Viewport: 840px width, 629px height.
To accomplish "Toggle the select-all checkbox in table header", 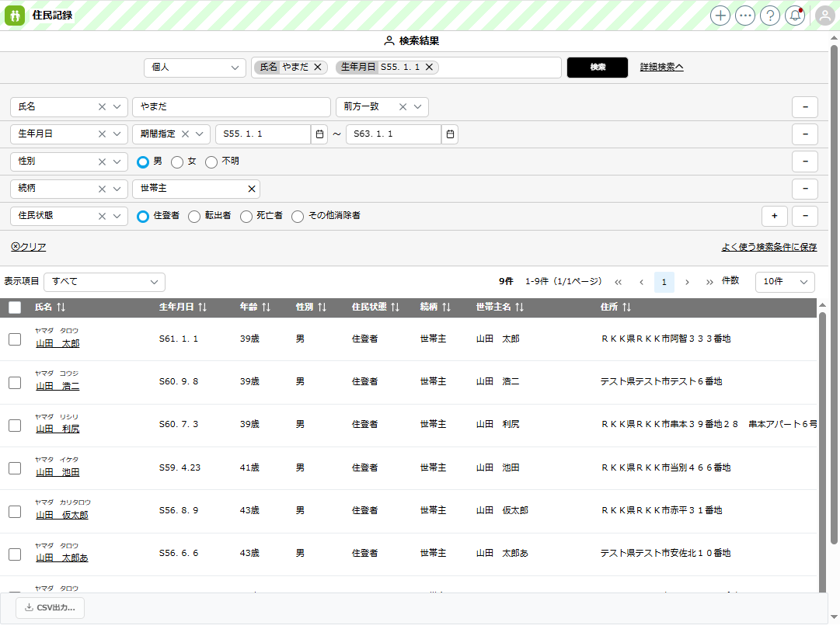I will click(x=15, y=308).
